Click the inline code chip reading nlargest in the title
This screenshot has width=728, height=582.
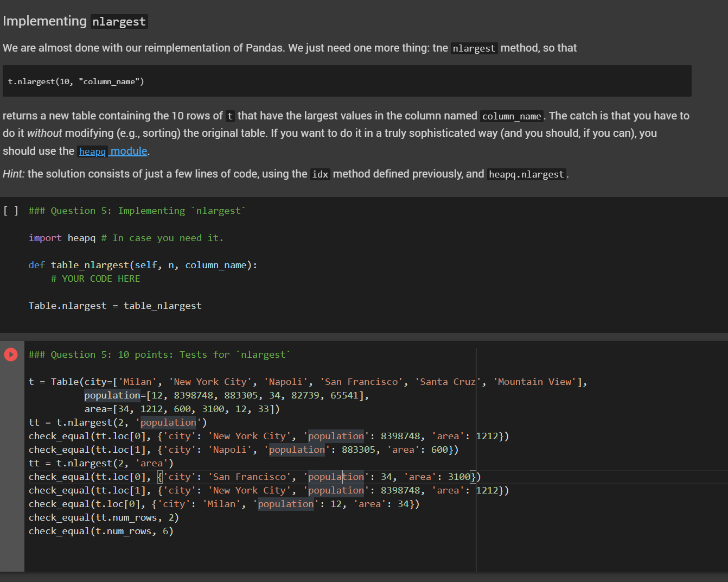[119, 22]
